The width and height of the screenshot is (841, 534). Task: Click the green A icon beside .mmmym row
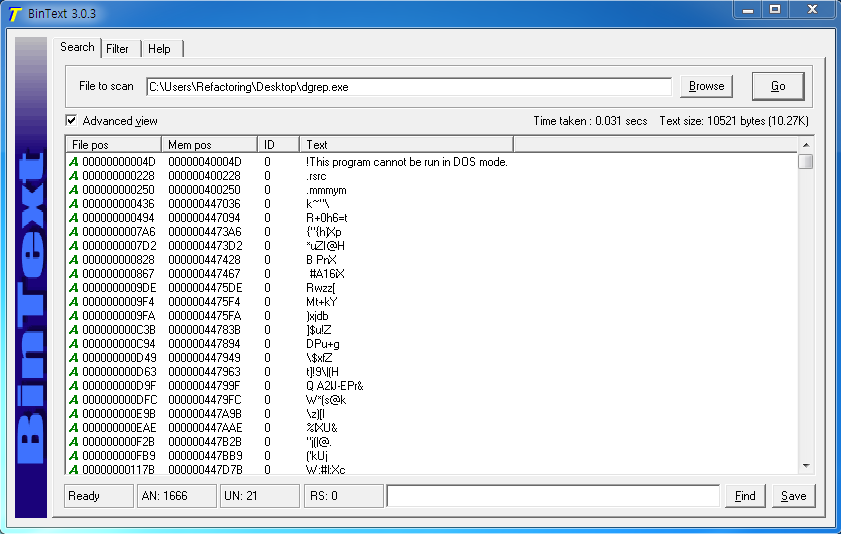pos(73,190)
